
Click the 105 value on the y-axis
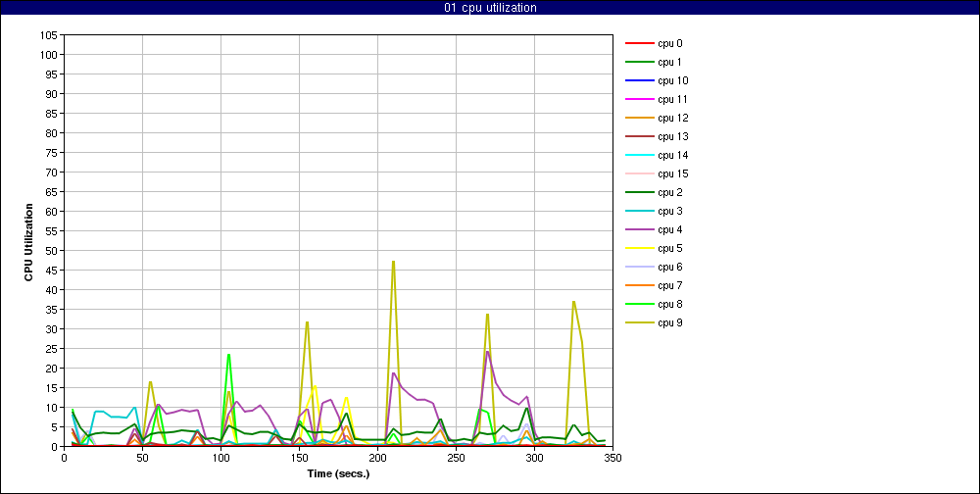[x=51, y=35]
